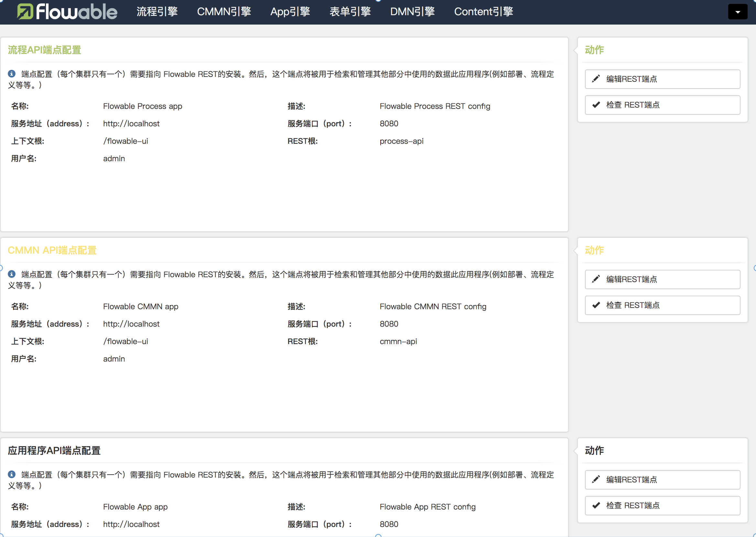This screenshot has width=756, height=537.
Task: Click the CMMN API端点配置 heading
Action: tap(52, 250)
